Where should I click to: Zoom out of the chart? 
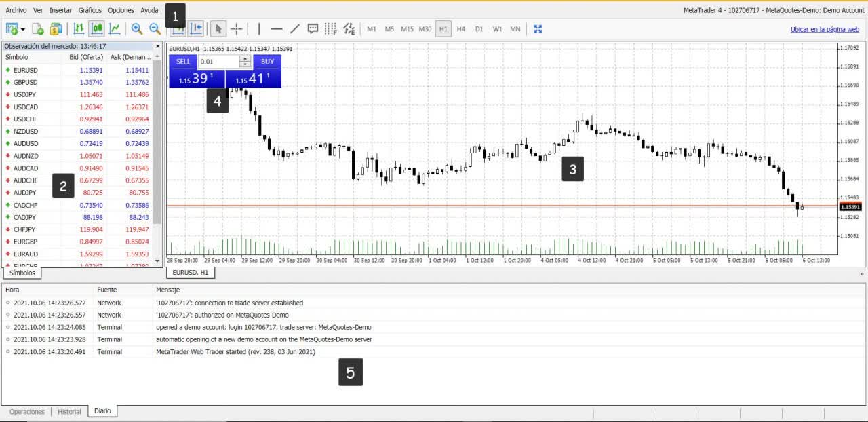coord(155,28)
